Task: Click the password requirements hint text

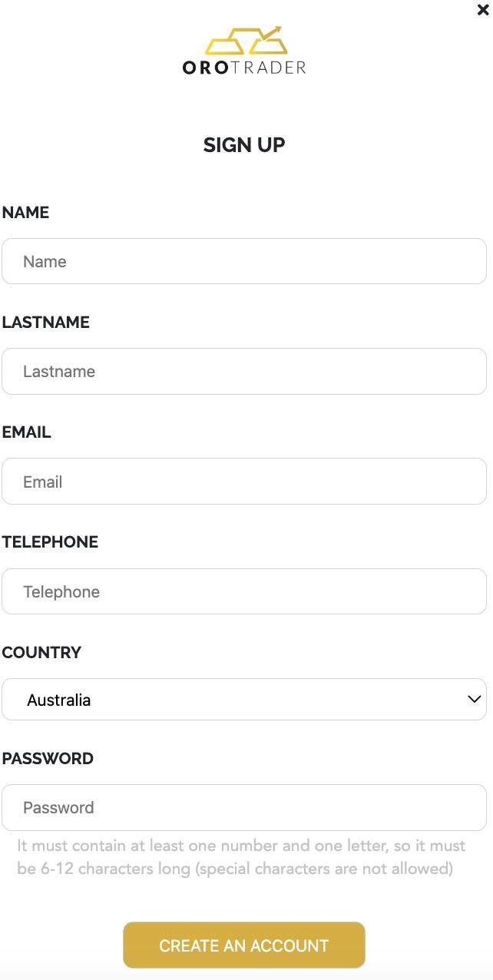Action: [x=241, y=857]
